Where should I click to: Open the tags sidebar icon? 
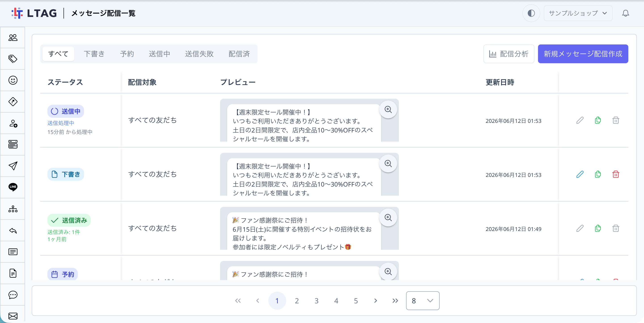coord(13,59)
